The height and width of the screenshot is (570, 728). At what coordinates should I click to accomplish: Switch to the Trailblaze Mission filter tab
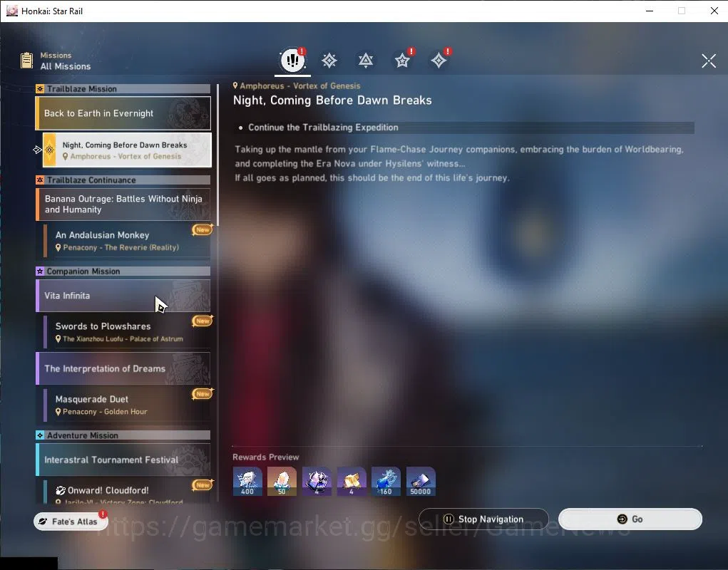click(329, 61)
